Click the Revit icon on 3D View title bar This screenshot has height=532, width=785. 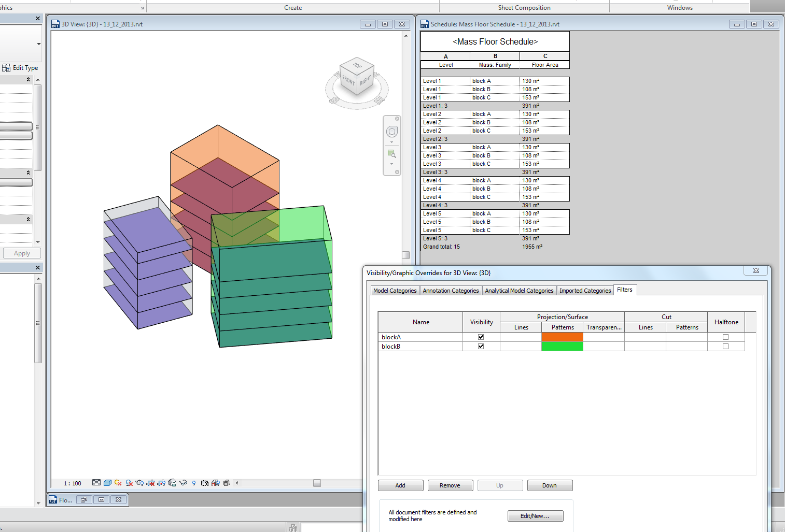tap(55, 24)
